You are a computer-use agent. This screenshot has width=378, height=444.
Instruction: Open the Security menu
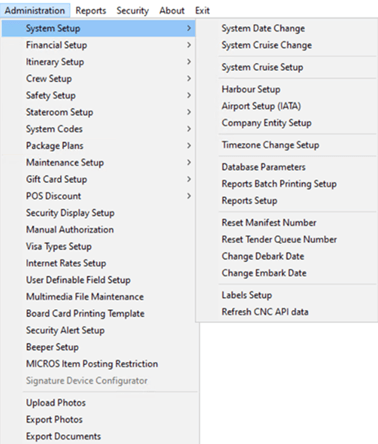point(133,10)
